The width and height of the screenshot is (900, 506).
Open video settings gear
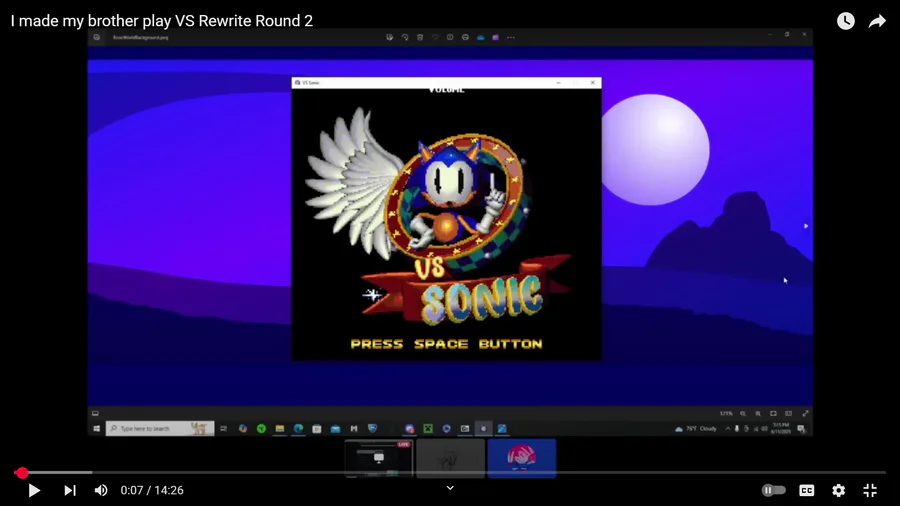[x=839, y=491]
